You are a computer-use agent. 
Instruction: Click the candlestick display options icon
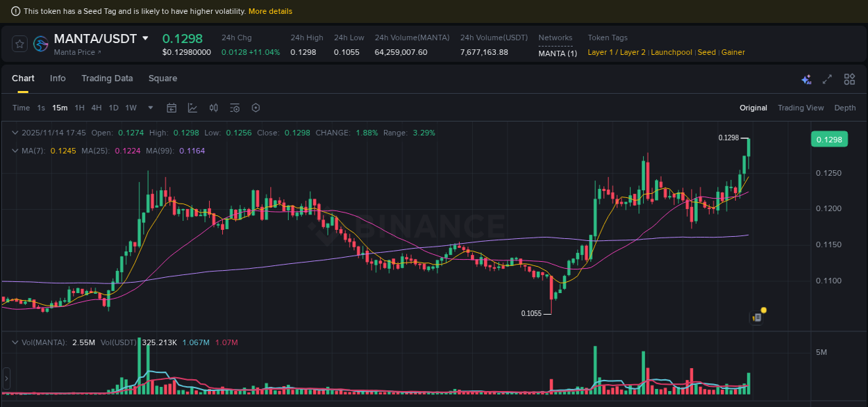click(x=213, y=108)
